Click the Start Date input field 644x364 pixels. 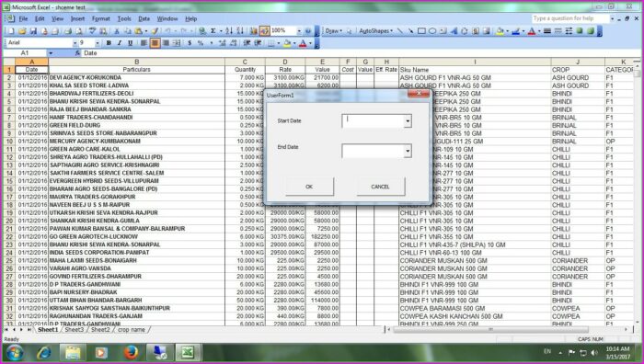click(373, 121)
